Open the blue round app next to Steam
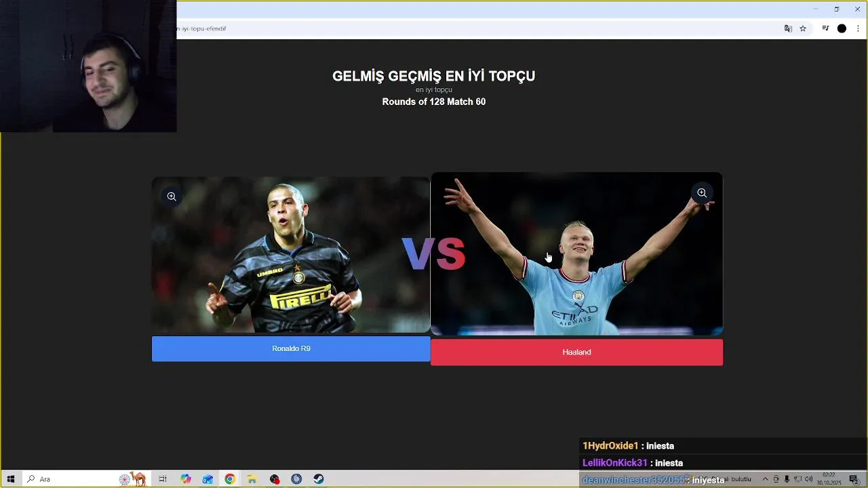 pos(296,479)
